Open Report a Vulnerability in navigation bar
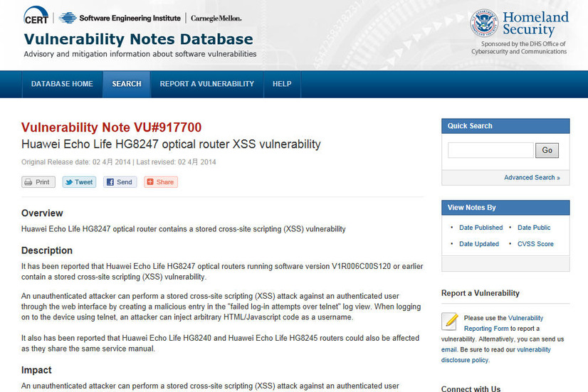 tap(207, 84)
